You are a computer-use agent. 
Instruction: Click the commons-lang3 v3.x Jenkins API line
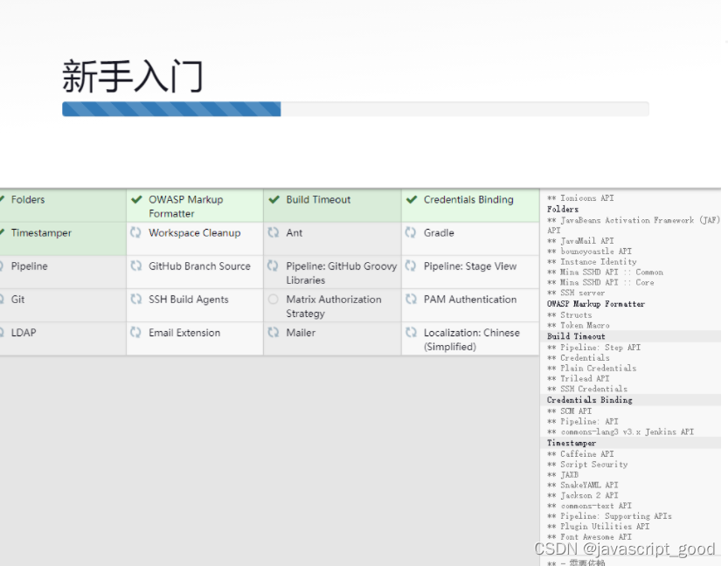coord(621,431)
